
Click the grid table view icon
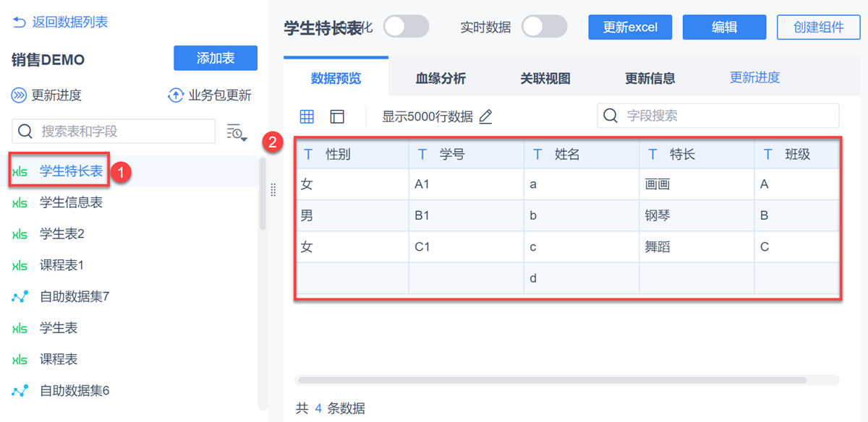[x=307, y=116]
